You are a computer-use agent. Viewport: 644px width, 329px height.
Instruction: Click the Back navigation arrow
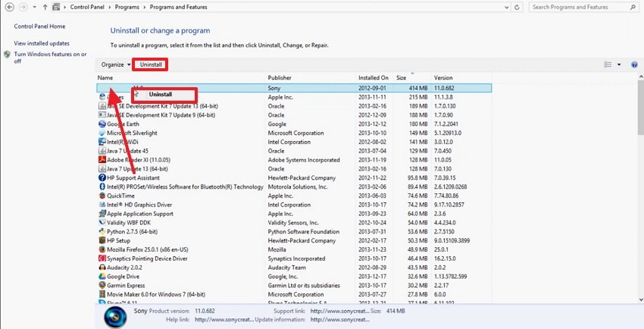click(10, 7)
